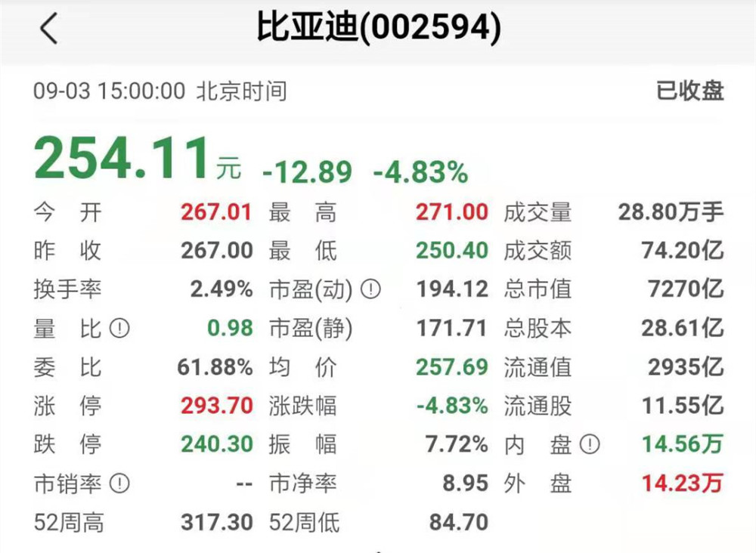
Task: Select the 换手率 value 2.49%
Action: [x=222, y=289]
